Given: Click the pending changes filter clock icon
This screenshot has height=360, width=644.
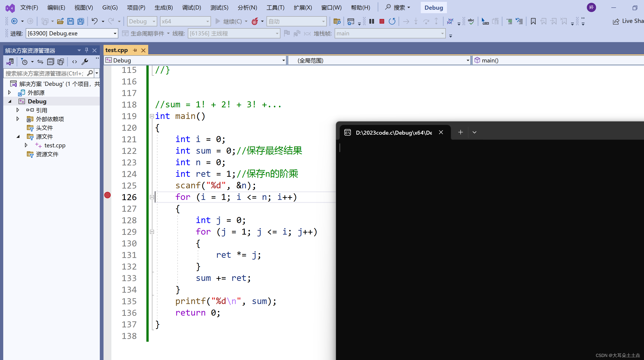Looking at the screenshot, I should coord(24,62).
